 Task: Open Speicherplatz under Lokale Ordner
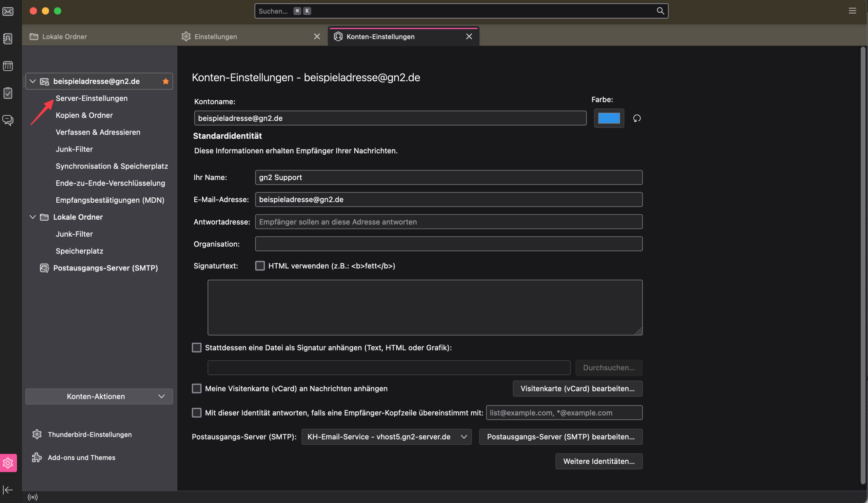click(x=80, y=251)
